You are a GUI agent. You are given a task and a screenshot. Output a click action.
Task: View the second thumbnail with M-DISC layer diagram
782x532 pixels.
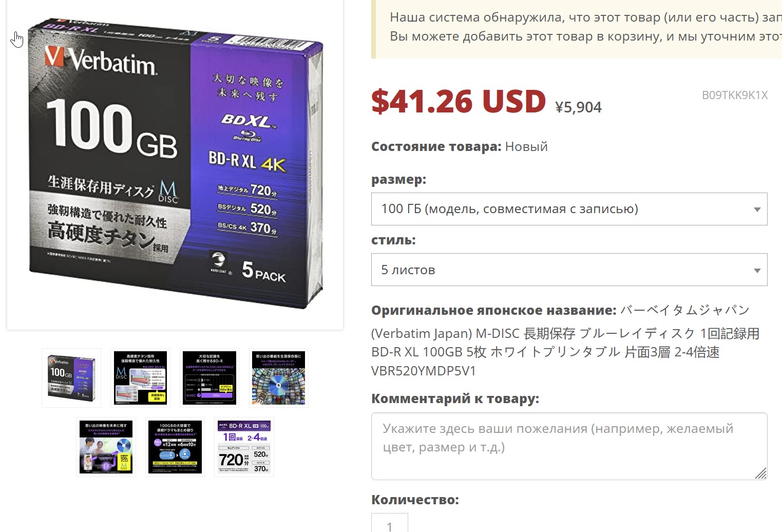point(140,378)
